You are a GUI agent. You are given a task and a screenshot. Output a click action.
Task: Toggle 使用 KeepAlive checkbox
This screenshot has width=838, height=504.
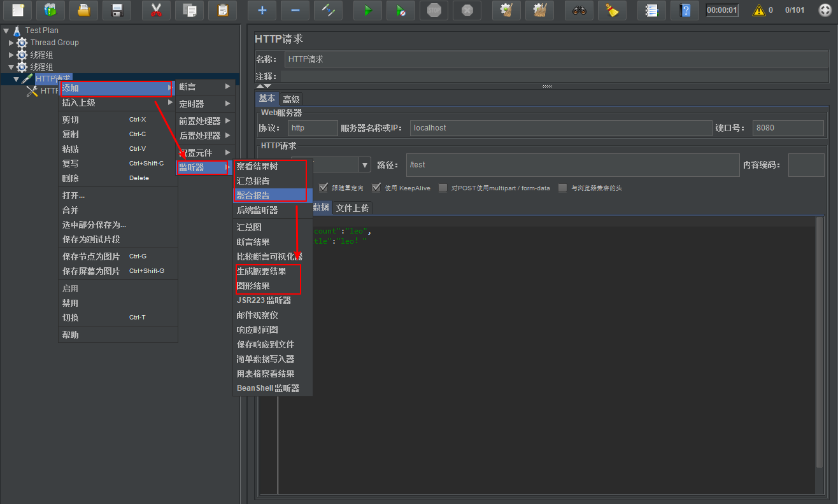376,188
